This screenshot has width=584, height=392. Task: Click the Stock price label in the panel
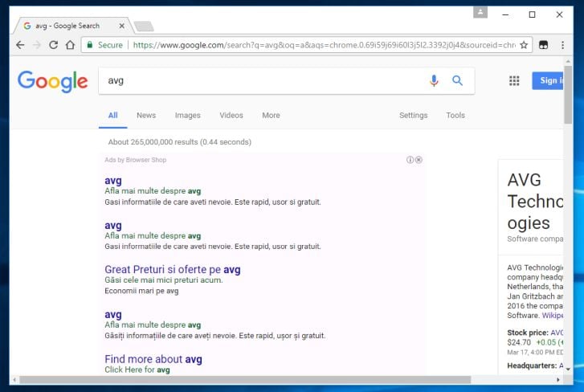click(528, 333)
